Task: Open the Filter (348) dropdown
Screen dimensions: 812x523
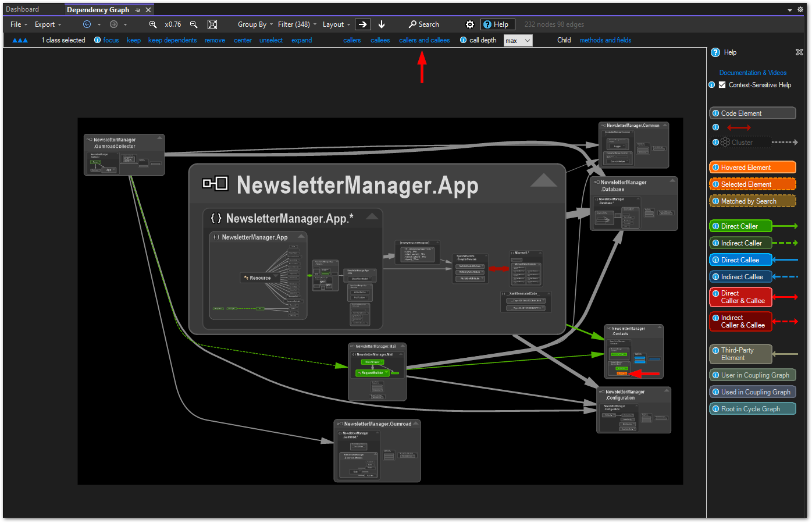Action: pyautogui.click(x=293, y=24)
